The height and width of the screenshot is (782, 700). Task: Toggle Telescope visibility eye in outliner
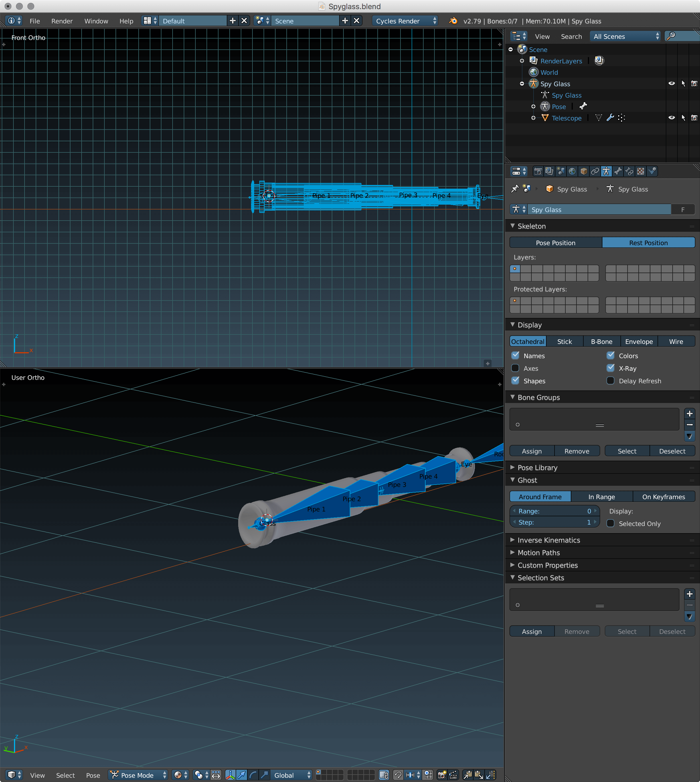pyautogui.click(x=671, y=118)
